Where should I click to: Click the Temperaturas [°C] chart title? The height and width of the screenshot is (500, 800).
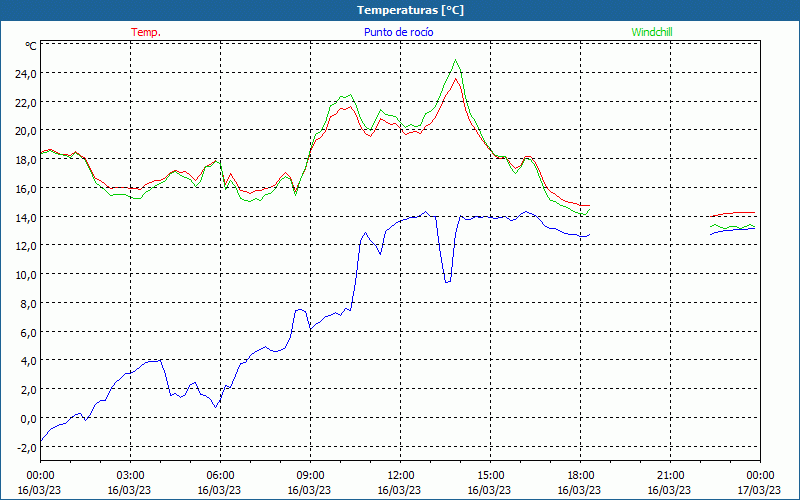click(410, 10)
